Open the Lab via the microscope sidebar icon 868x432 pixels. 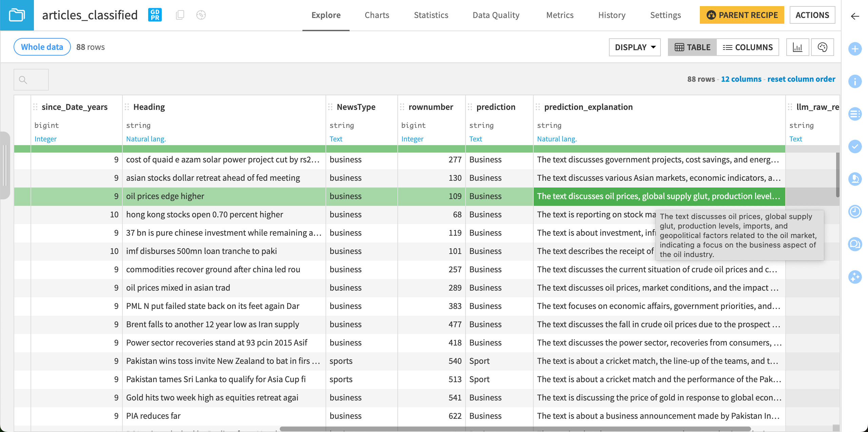click(855, 179)
